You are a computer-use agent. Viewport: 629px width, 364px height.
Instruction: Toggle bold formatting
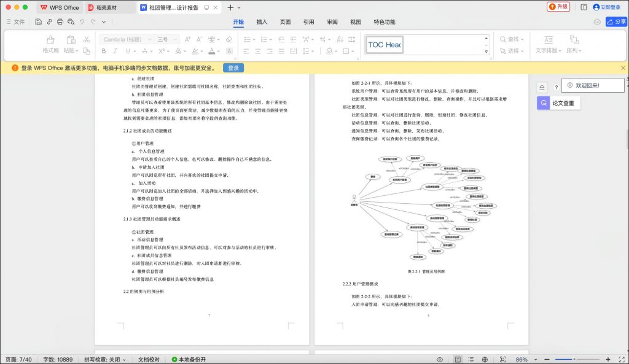[103, 51]
